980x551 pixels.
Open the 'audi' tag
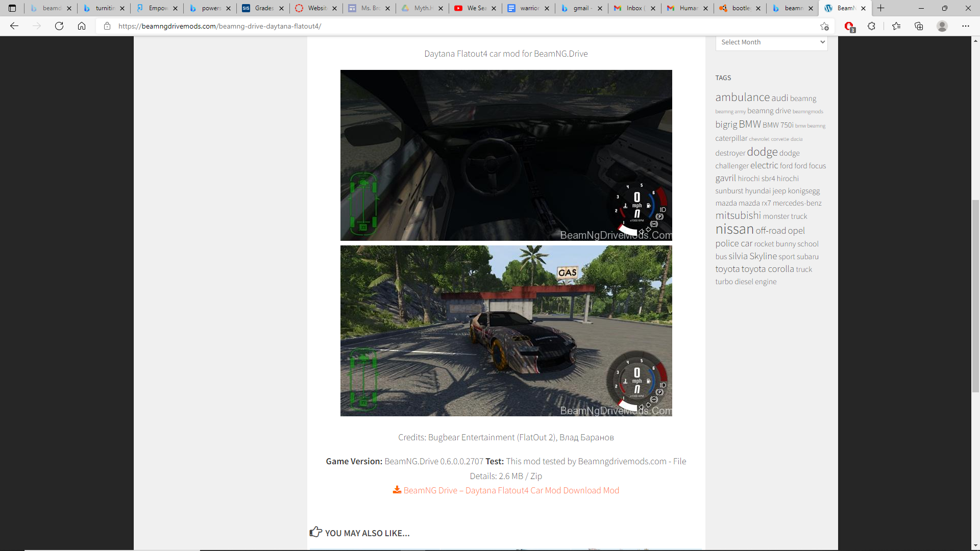pyautogui.click(x=780, y=98)
